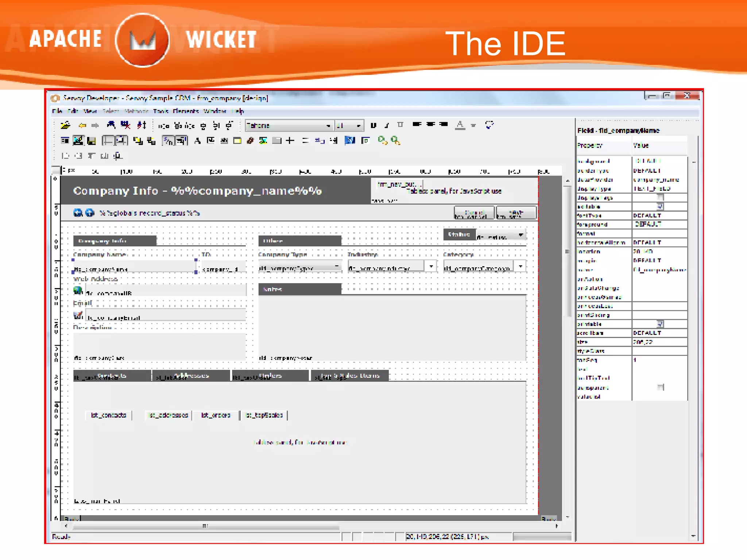The height and width of the screenshot is (560, 747).
Task: Click the background property DEFAULT value
Action: (x=659, y=161)
